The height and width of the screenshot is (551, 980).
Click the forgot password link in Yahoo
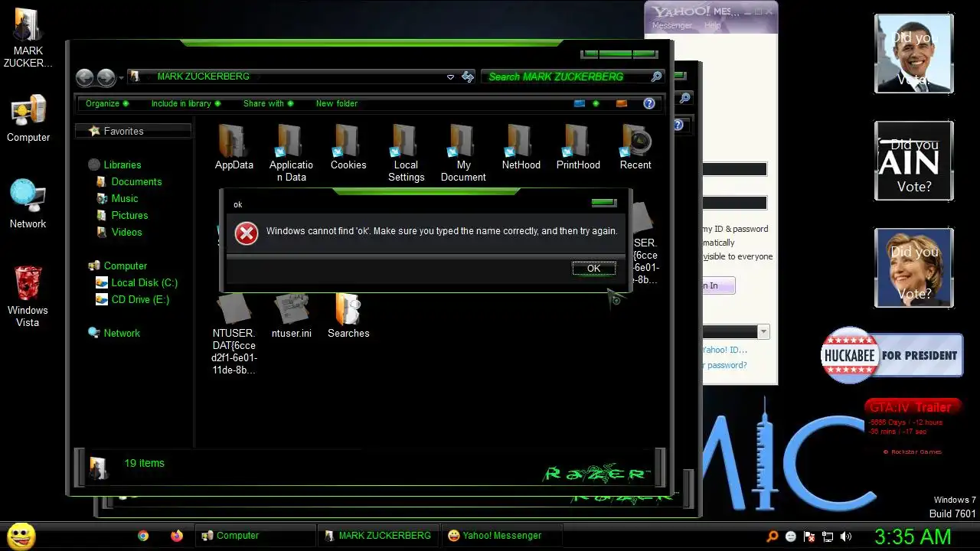(x=724, y=365)
